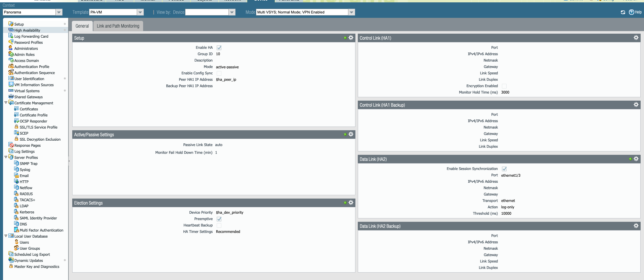This screenshot has height=280, width=644.
Task: Open SAML Identity Provider item
Action: 38,218
